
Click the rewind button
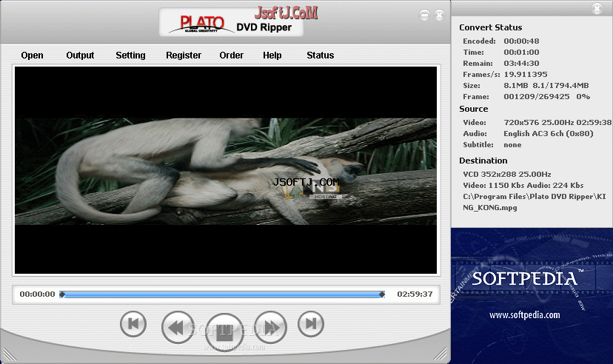(178, 327)
